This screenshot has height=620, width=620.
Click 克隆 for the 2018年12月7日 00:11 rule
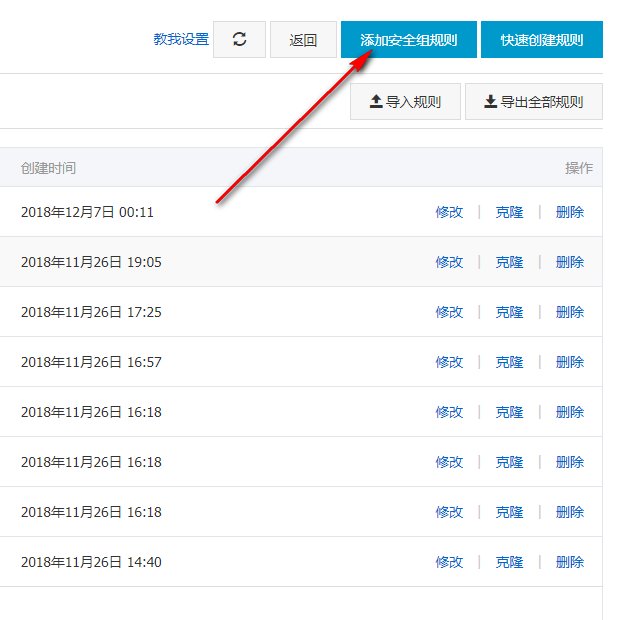pyautogui.click(x=509, y=212)
